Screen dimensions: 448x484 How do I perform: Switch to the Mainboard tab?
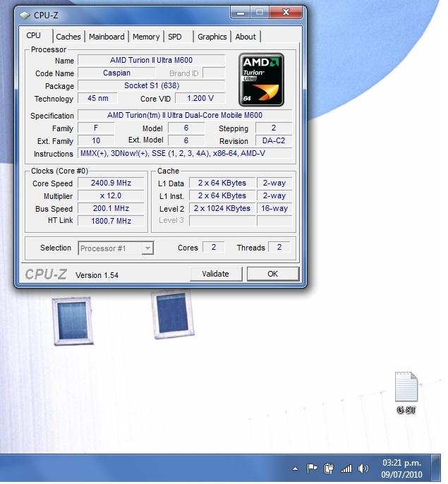pyautogui.click(x=107, y=37)
